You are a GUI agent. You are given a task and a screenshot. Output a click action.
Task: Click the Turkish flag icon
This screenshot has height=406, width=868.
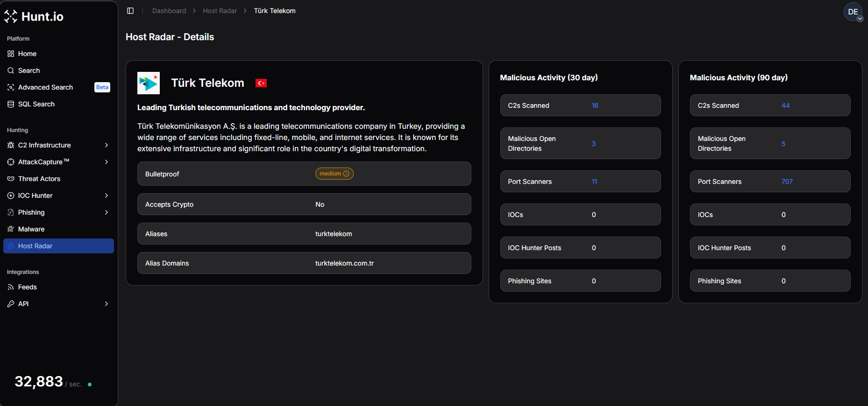coord(261,83)
